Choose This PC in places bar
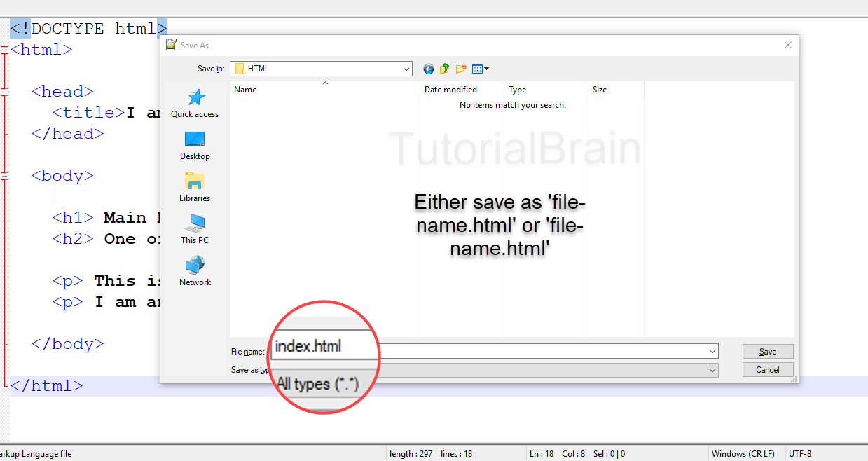868x461 pixels. click(195, 229)
